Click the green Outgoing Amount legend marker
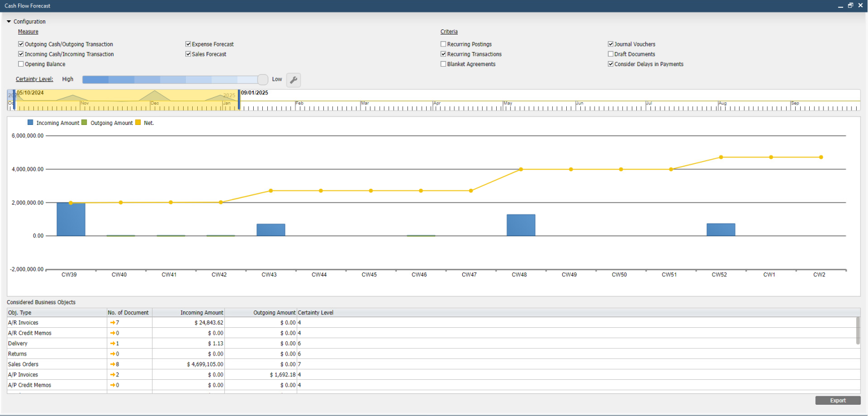The width and height of the screenshot is (868, 416). [x=85, y=122]
